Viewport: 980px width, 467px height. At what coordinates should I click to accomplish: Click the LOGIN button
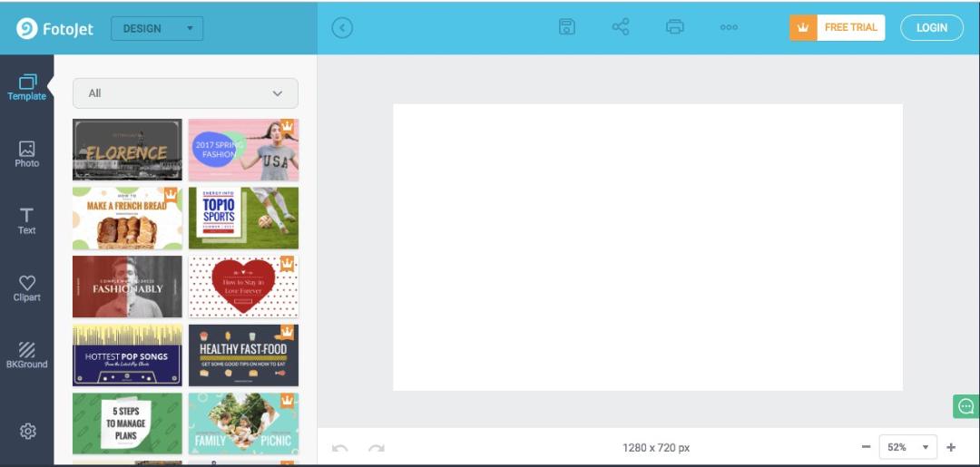click(931, 27)
